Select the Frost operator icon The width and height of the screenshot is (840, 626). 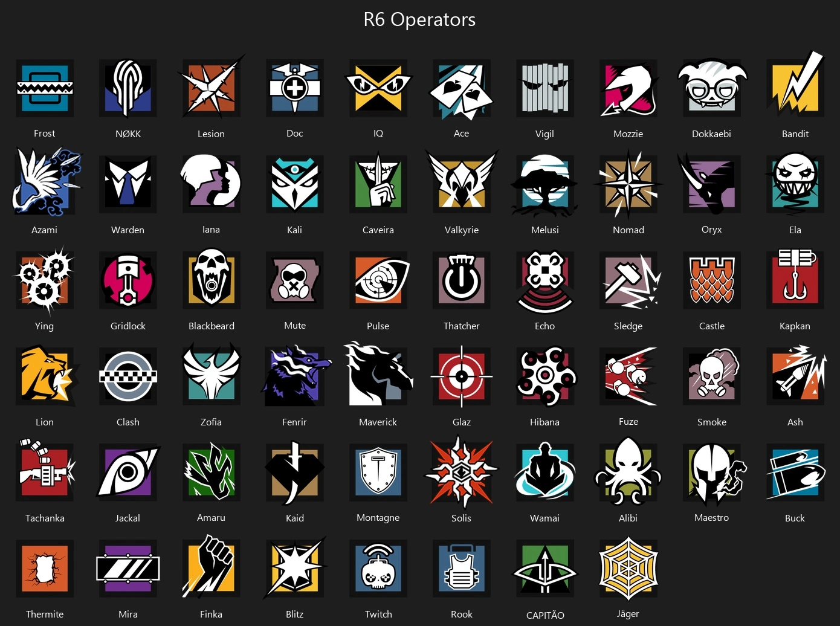click(x=45, y=88)
